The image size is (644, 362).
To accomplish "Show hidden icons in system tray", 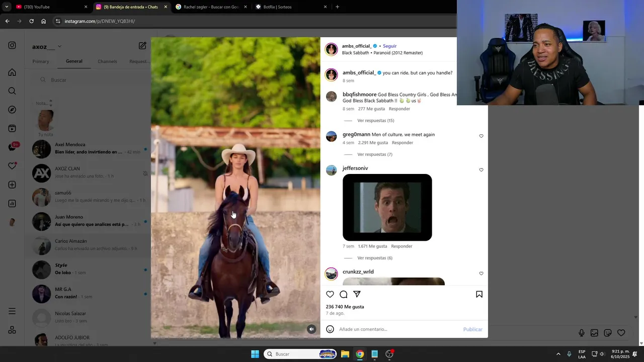I will click(558, 354).
